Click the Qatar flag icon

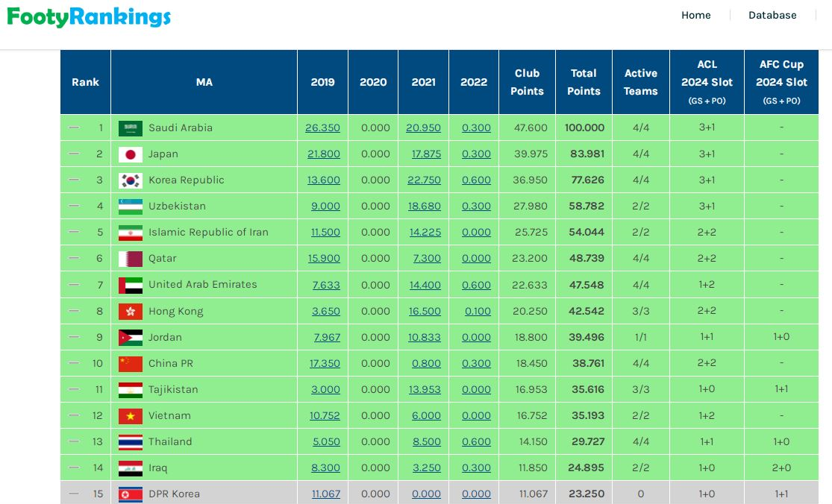[x=130, y=259]
